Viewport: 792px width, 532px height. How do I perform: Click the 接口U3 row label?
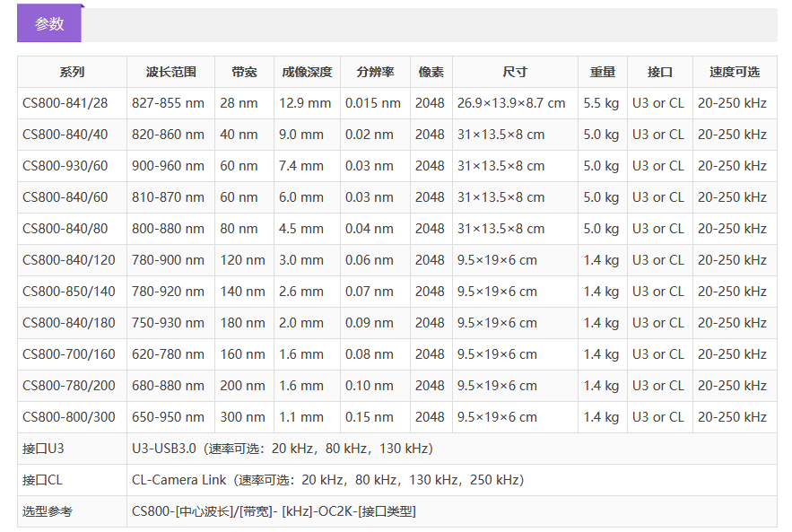pos(44,449)
